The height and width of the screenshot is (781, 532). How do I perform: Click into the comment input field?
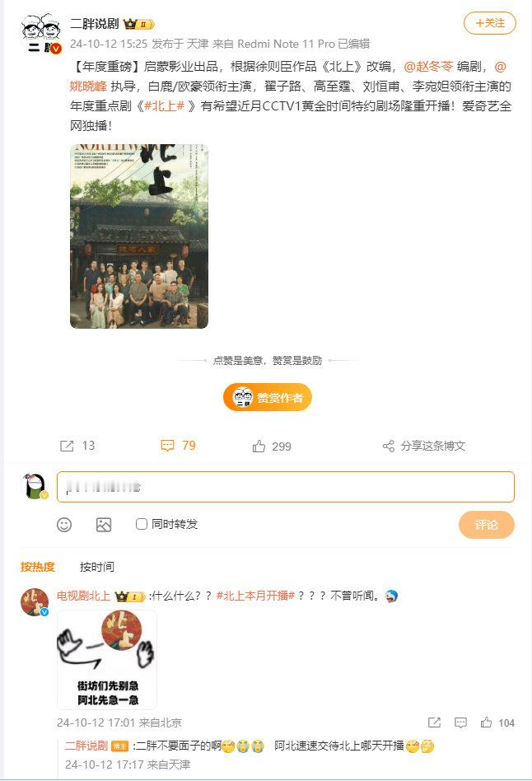click(286, 487)
